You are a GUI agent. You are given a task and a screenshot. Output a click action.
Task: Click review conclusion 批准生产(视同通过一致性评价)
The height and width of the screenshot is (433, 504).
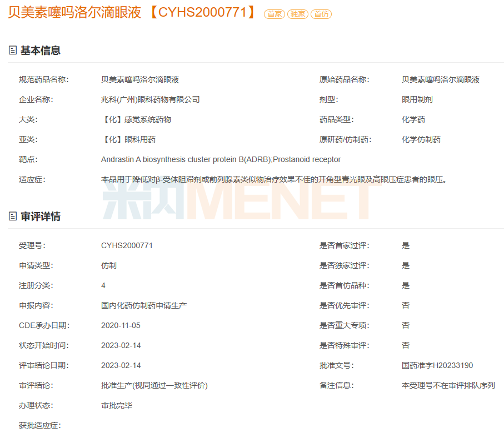(154, 385)
